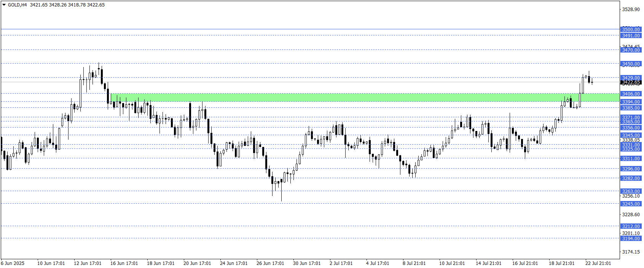
Task: Click the 16 Jun 17:01 time label
Action: 124,263
